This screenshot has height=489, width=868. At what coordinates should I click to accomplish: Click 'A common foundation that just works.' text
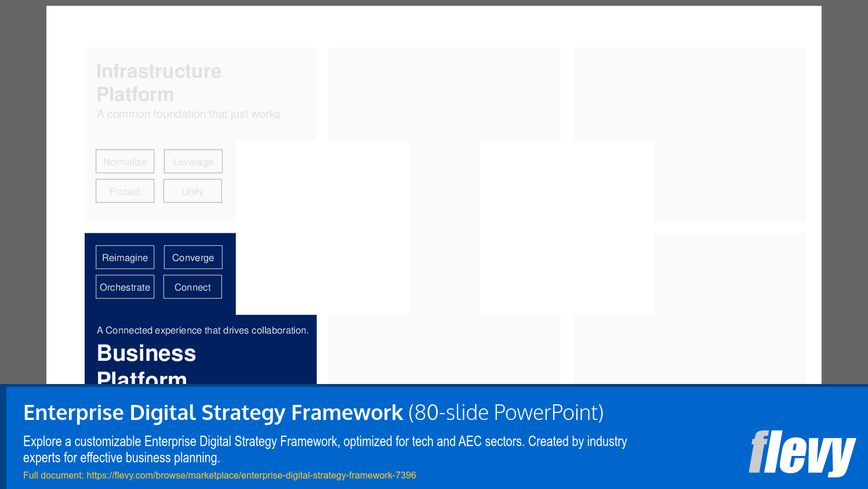(190, 114)
